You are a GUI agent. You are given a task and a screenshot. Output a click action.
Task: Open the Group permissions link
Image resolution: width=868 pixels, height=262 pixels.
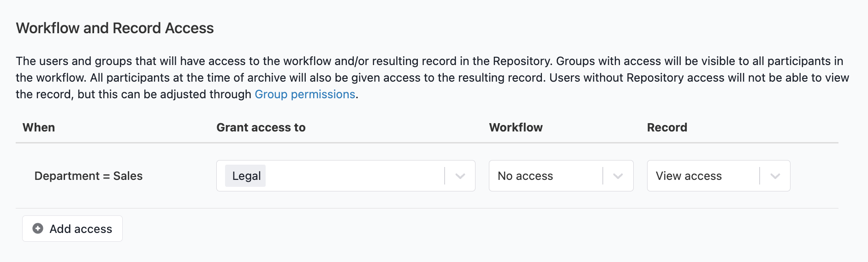(x=305, y=94)
